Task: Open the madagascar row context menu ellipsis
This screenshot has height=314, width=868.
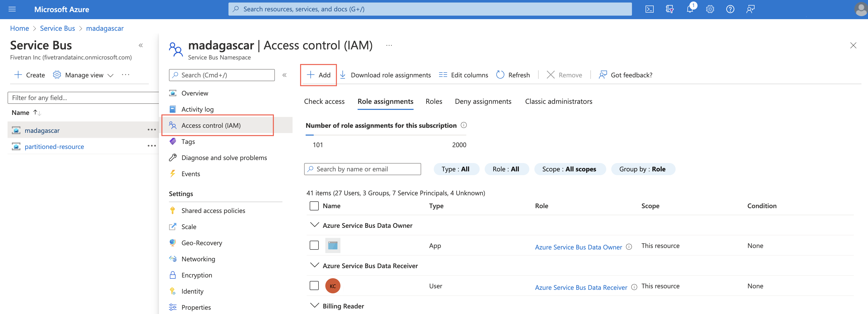Action: pyautogui.click(x=152, y=130)
